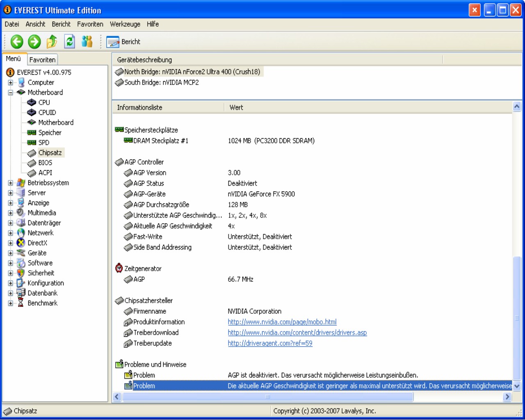
Task: Switch to the Menü tab
Action: (x=14, y=59)
